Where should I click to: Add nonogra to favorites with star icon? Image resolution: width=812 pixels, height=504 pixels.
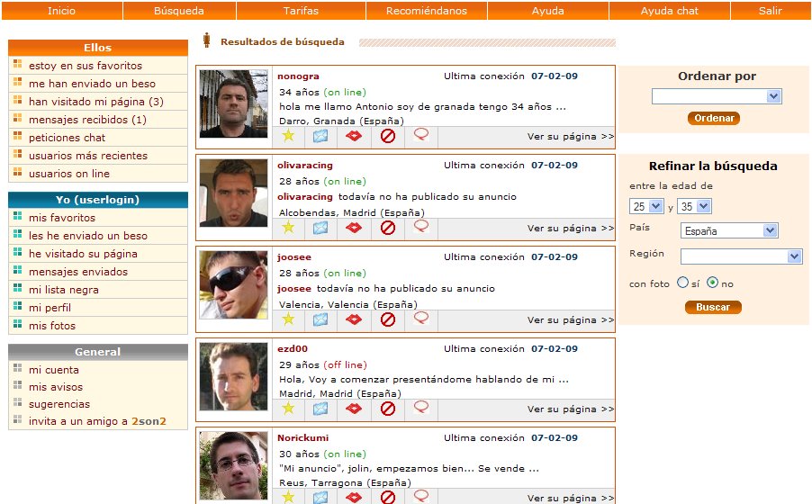coord(288,136)
